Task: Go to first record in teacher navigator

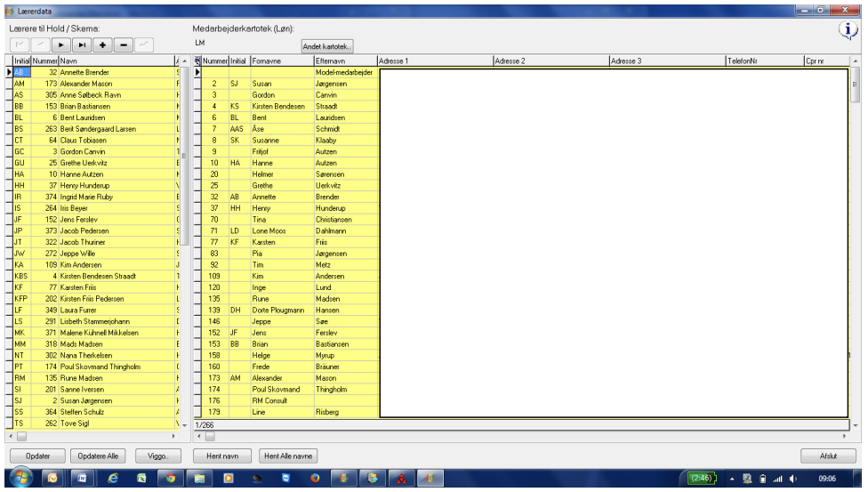Action: tap(20, 44)
